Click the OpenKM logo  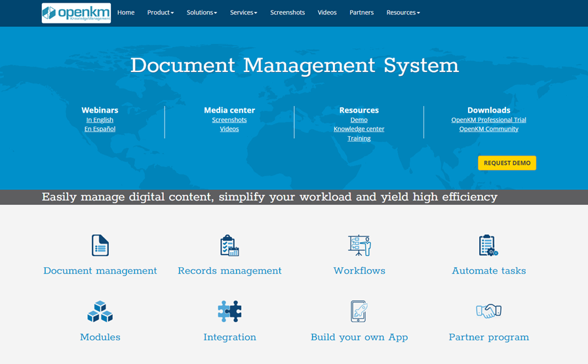click(76, 13)
